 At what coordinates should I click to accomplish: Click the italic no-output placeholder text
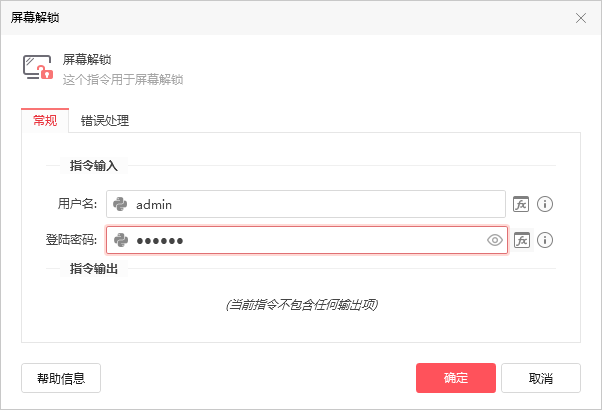(302, 305)
